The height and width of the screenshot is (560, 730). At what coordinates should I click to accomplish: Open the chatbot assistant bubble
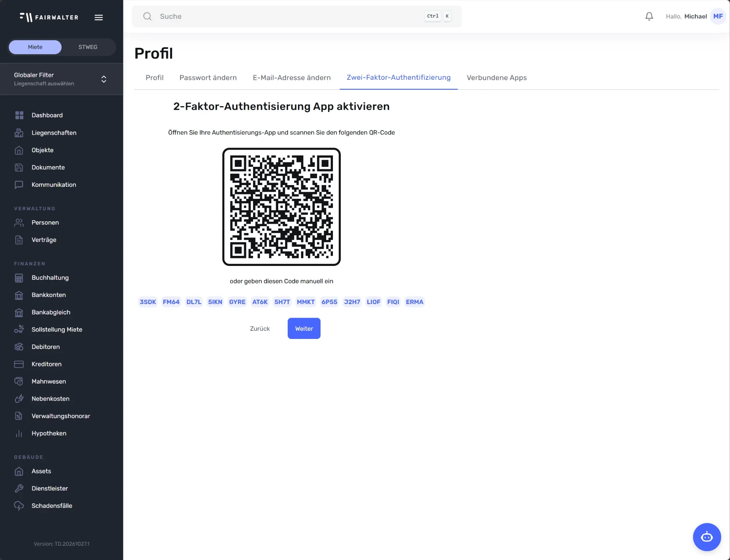pos(706,537)
